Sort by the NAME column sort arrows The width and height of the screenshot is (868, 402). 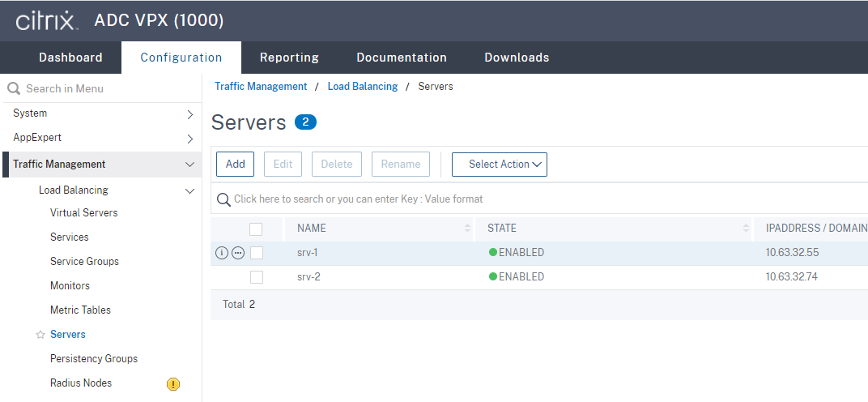pos(467,229)
